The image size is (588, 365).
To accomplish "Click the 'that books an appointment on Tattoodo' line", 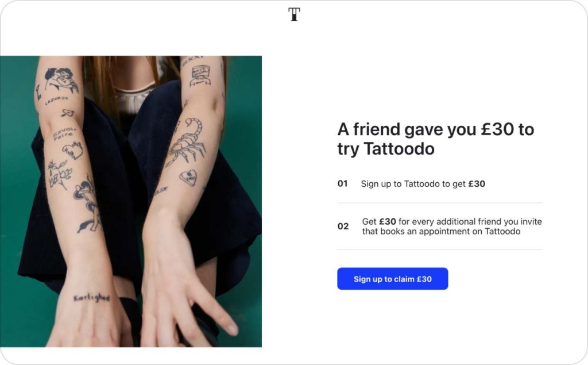I will tap(441, 232).
